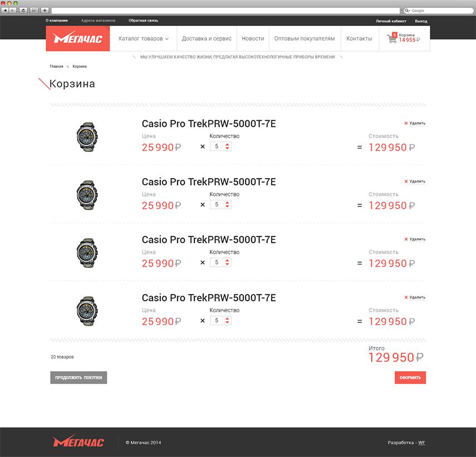Click the Главная breadcrumb link
Image resolution: width=476 pixels, height=457 pixels.
(56, 66)
